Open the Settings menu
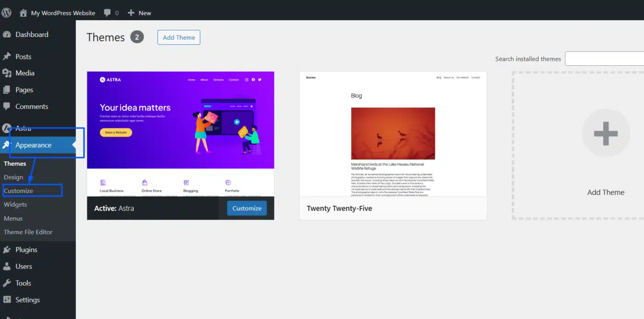This screenshot has width=644, height=319. [x=28, y=300]
